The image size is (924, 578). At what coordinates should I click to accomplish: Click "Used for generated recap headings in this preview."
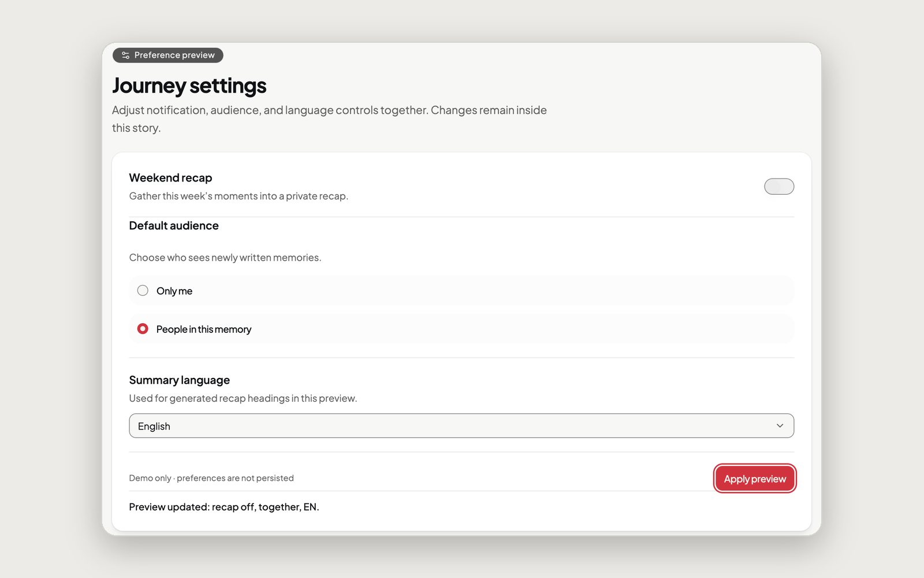(x=243, y=398)
